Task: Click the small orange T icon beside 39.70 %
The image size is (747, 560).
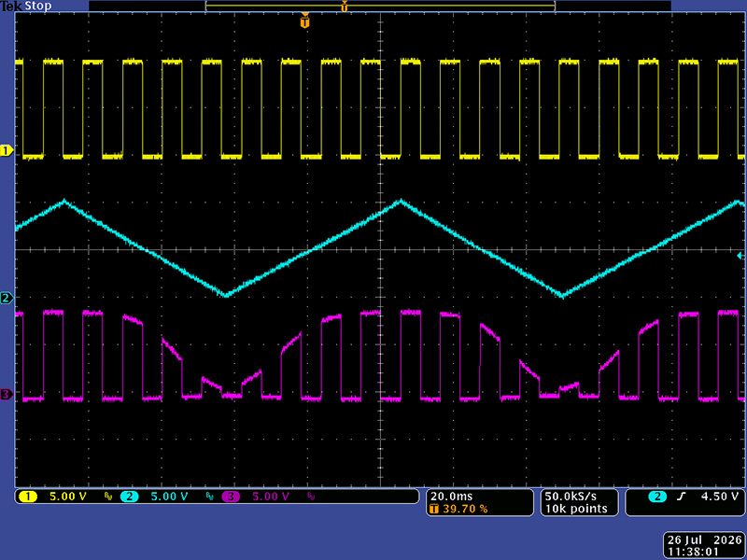Action: [x=434, y=509]
